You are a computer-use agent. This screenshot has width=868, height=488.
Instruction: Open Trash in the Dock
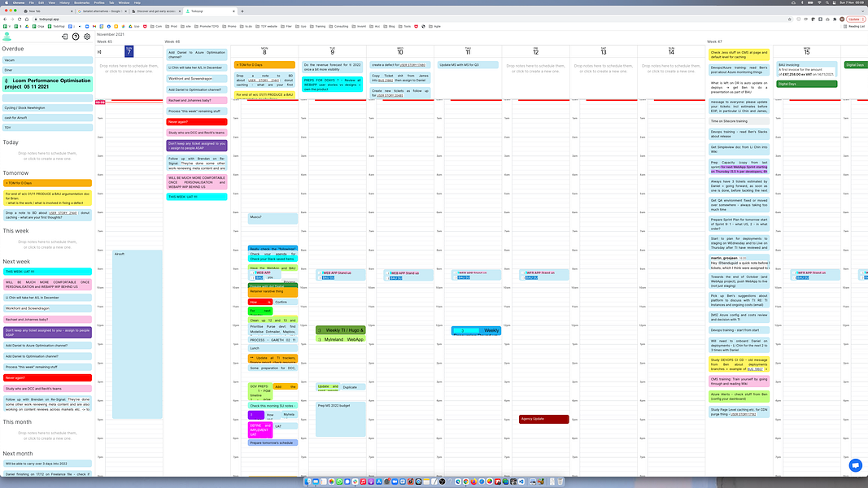click(560, 481)
